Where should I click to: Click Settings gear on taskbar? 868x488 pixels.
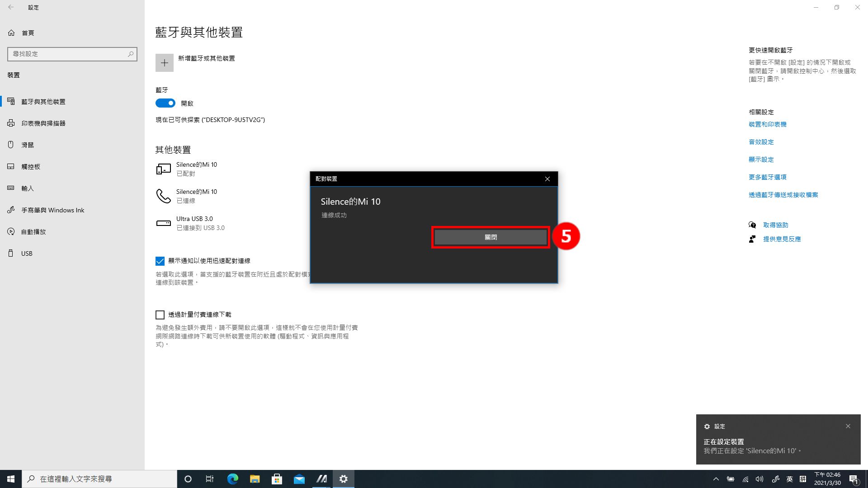344,479
